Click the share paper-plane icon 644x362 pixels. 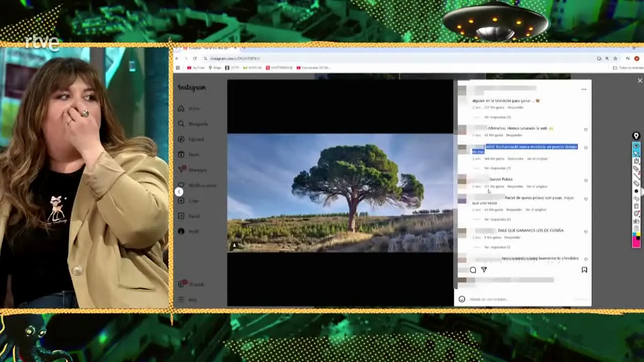click(x=484, y=270)
